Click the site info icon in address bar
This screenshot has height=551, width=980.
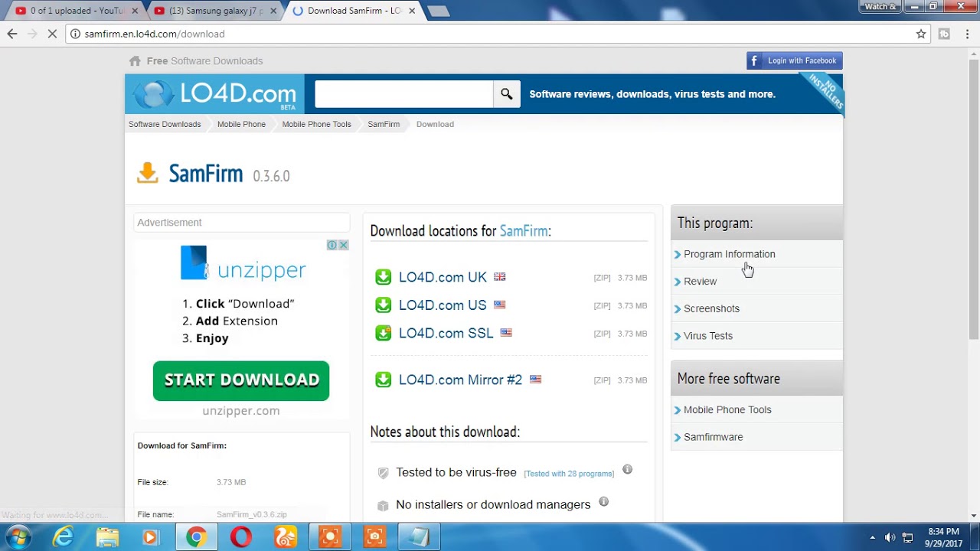(x=75, y=34)
